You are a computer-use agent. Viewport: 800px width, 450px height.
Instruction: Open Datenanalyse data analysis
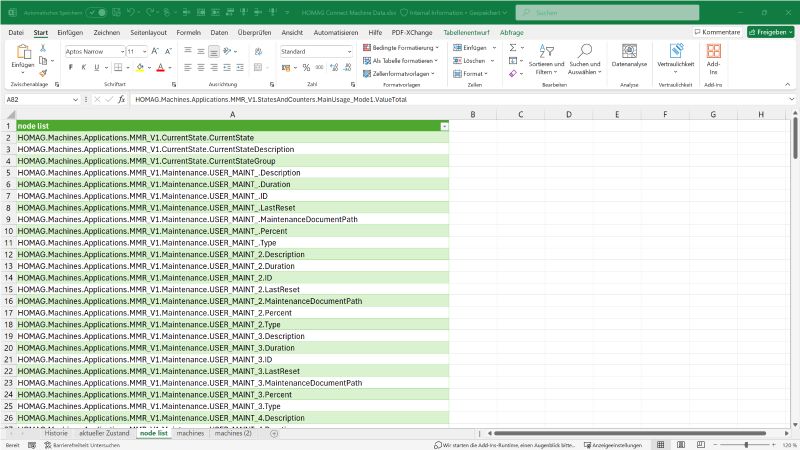click(629, 56)
